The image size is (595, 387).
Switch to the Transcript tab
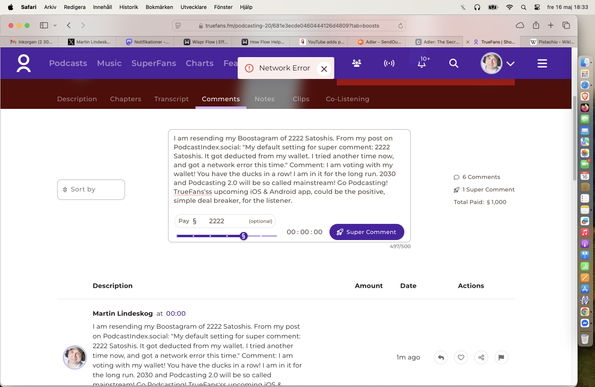point(171,99)
